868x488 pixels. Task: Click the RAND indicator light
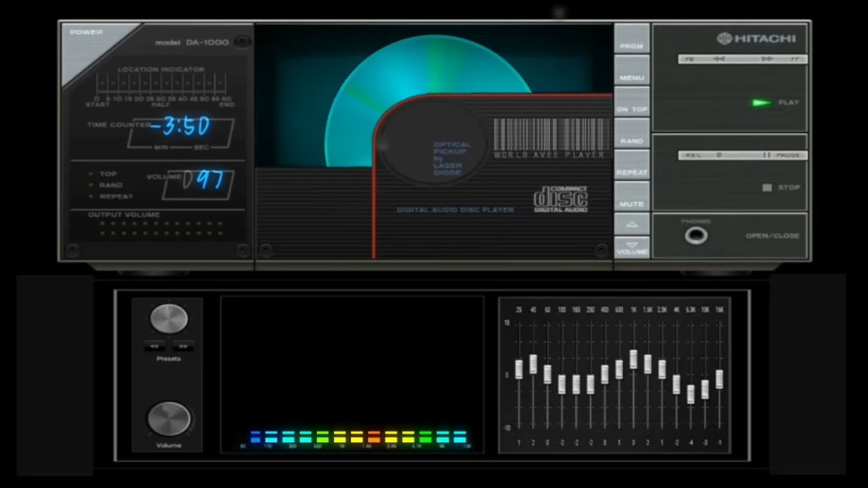click(x=91, y=185)
